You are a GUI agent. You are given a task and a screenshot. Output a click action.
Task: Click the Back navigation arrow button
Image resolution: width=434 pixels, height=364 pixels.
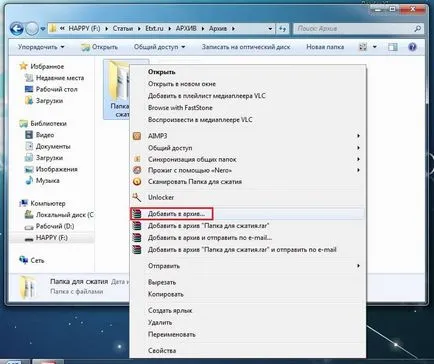(x=16, y=29)
